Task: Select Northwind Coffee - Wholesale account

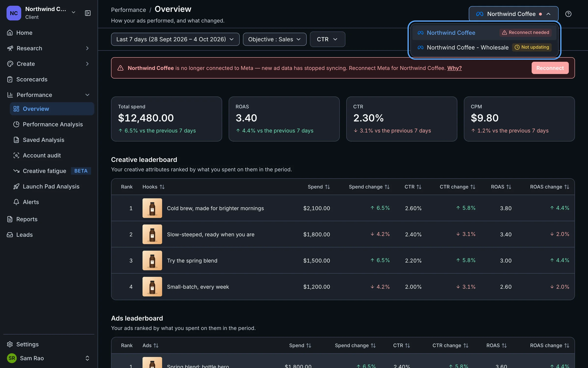Action: [484, 47]
